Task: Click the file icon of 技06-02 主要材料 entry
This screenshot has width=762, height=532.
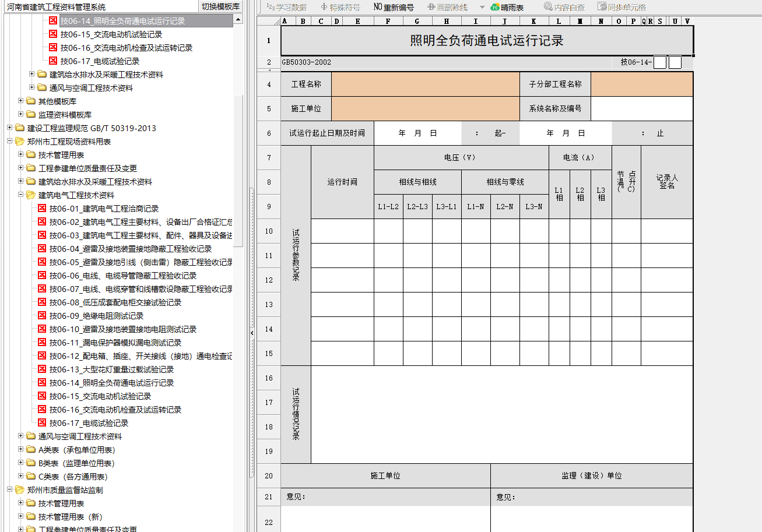Action: click(x=42, y=222)
